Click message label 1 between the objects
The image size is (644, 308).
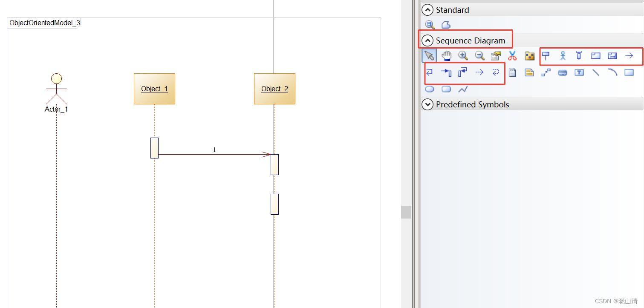(214, 150)
